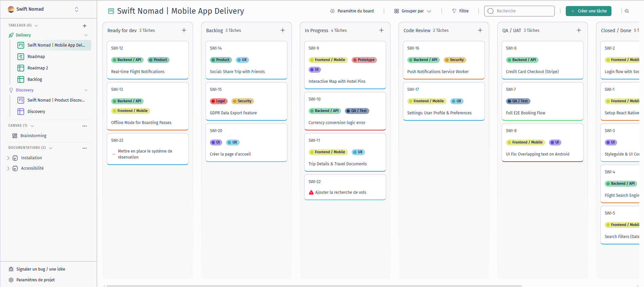Click the Legal tag on SWI-15

click(219, 101)
